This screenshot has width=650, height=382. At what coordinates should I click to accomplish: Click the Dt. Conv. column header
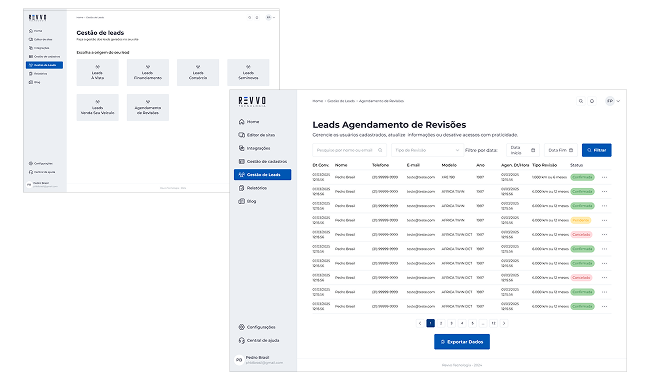pyautogui.click(x=320, y=165)
